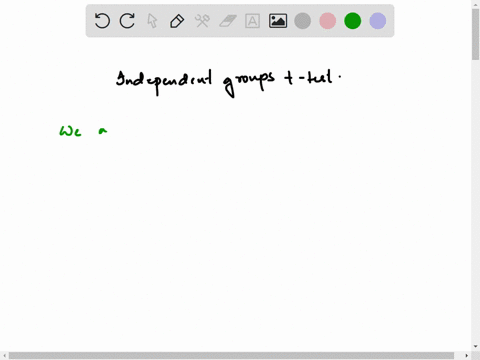Click the scroll right arrow
Screen dimensions: 480x360
pyautogui.click(x=466, y=356)
